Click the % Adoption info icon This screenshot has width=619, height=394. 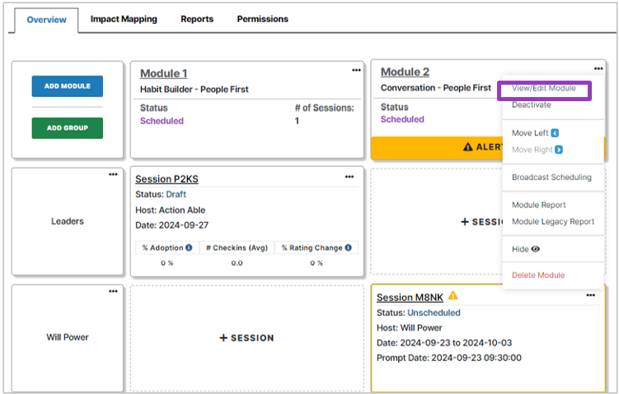coord(189,248)
